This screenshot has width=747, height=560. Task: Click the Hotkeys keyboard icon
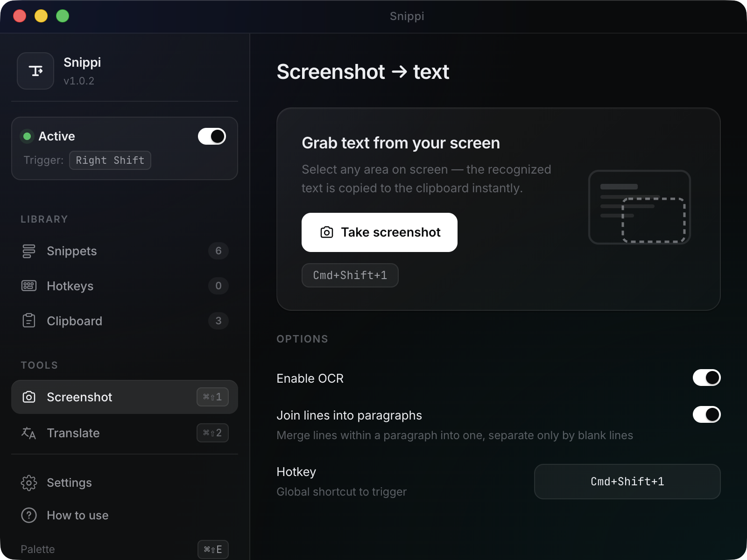click(x=29, y=286)
